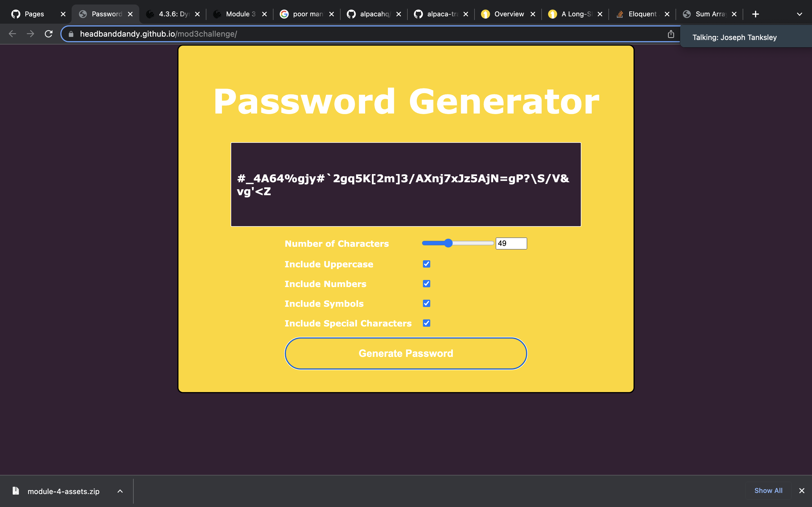Image resolution: width=812 pixels, height=507 pixels.
Task: Open the share icon next to the URL
Action: click(671, 34)
